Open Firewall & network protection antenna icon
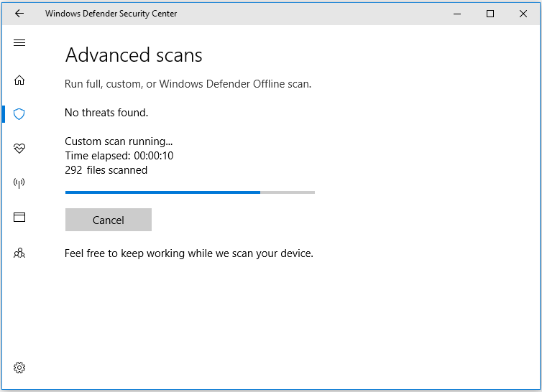 click(19, 182)
